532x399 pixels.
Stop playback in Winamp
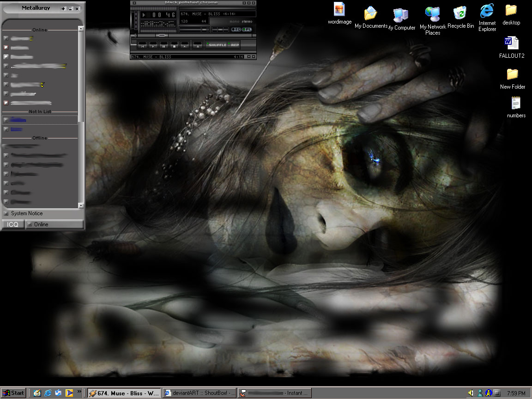(x=175, y=45)
